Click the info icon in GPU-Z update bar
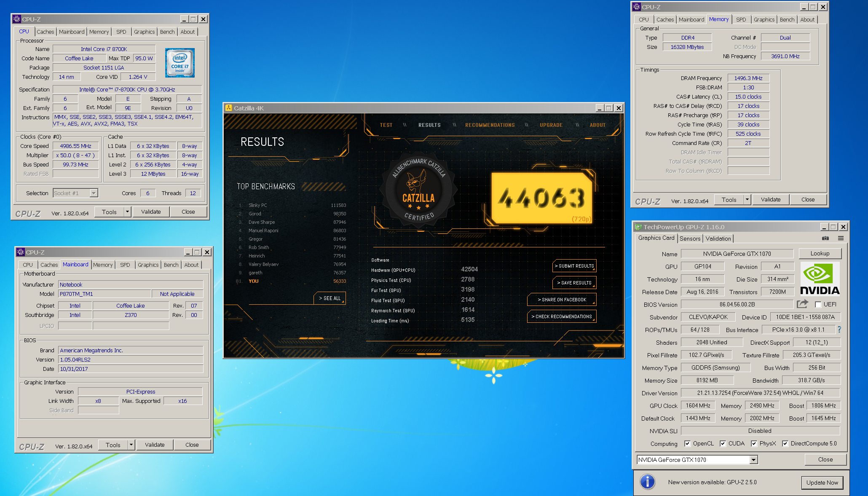868x496 pixels. 648,481
